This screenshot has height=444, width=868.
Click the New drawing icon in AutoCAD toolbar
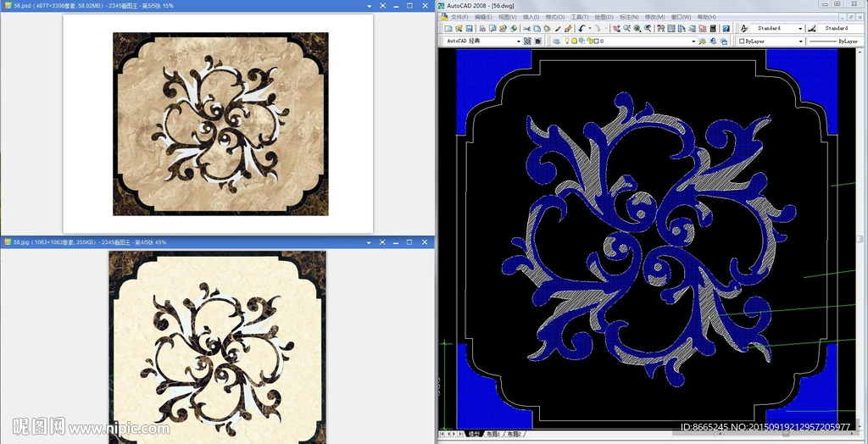pyautogui.click(x=448, y=29)
